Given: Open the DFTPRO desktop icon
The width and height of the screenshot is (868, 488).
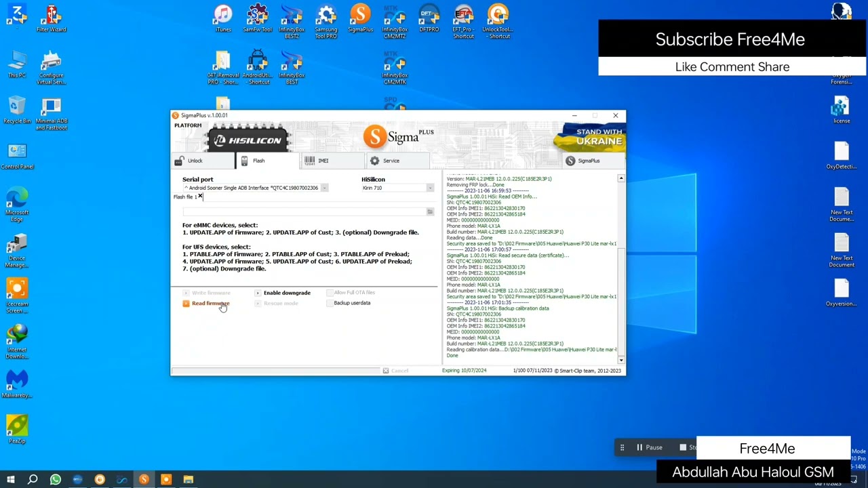Looking at the screenshot, I should coord(429,18).
